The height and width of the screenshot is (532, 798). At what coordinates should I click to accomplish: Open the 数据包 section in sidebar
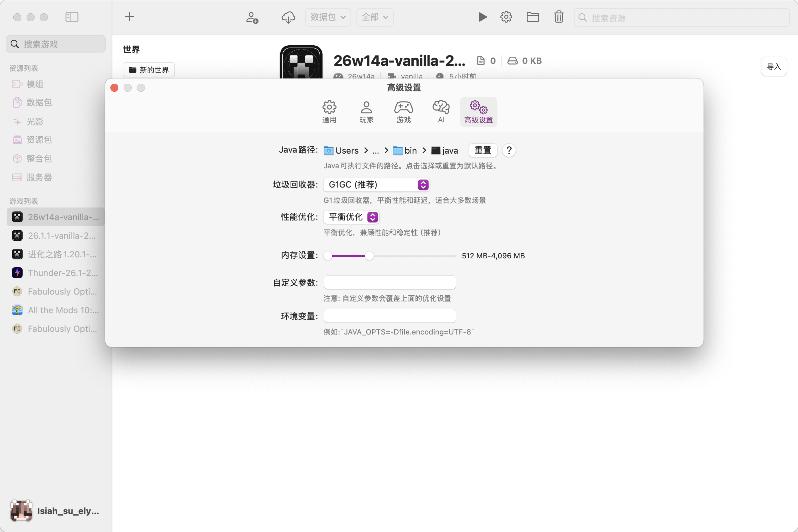pos(39,102)
